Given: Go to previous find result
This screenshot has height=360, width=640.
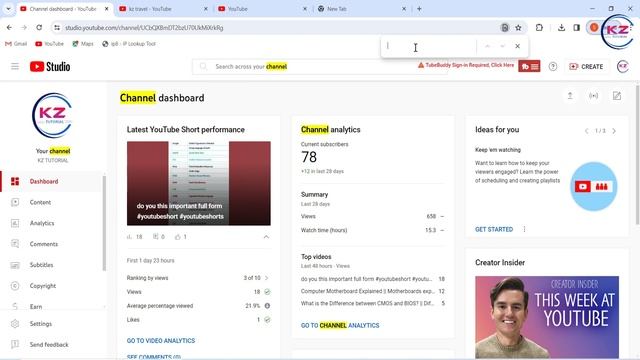Looking at the screenshot, I should 487,46.
